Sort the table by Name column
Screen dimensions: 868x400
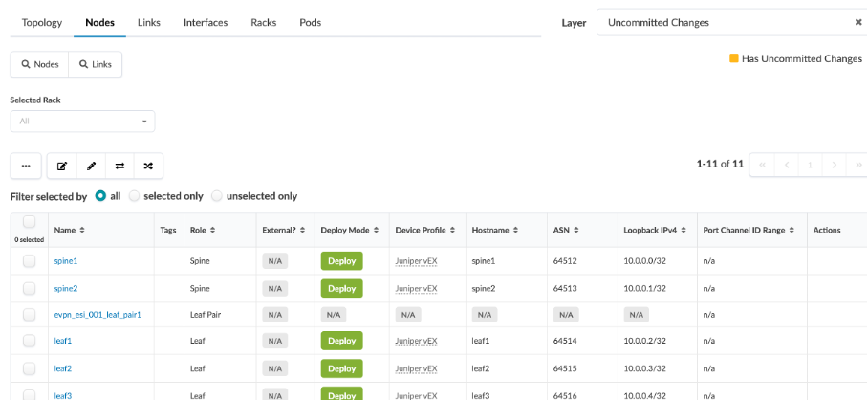point(70,231)
